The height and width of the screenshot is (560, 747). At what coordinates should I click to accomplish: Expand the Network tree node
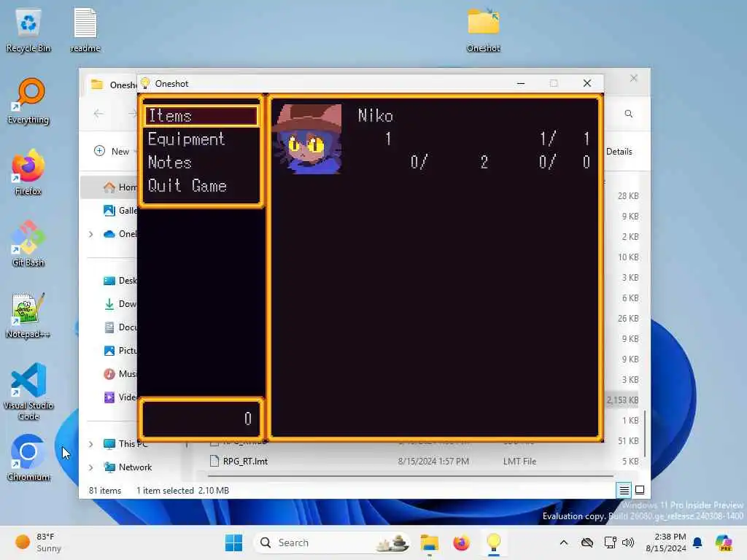point(91,467)
